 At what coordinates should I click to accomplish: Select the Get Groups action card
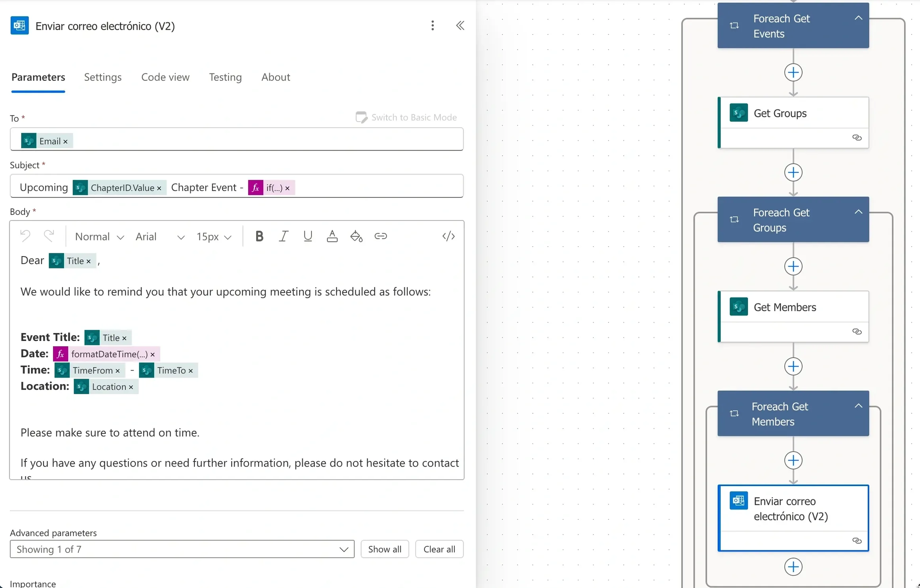pyautogui.click(x=793, y=123)
